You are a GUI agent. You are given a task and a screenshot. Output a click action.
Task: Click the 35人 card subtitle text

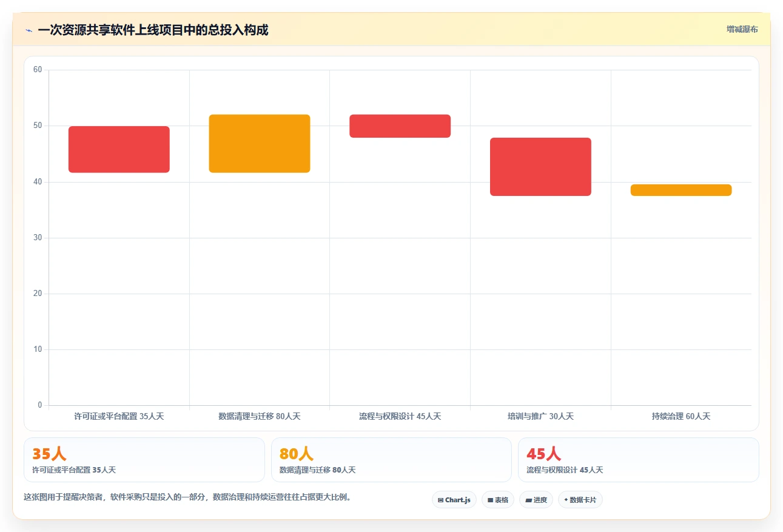pos(74,470)
